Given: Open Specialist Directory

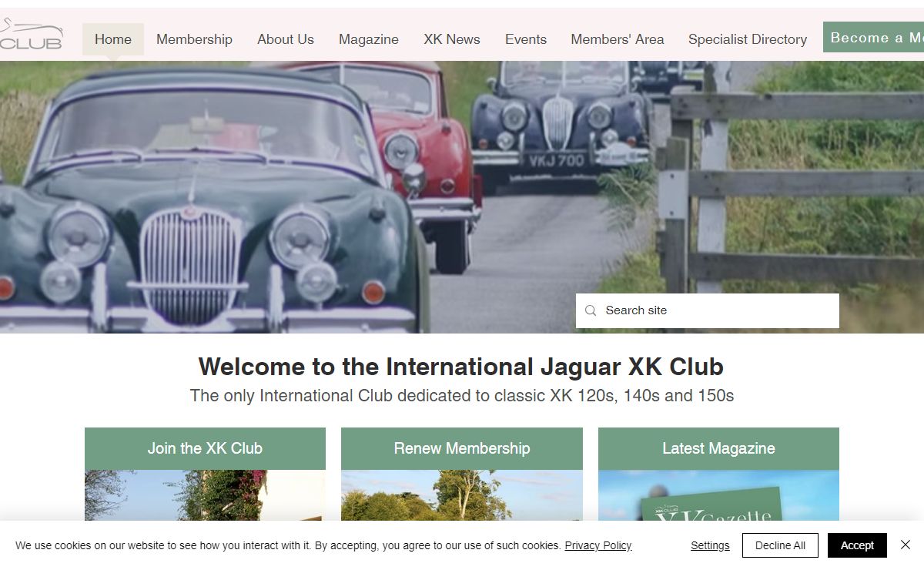Looking at the screenshot, I should tap(748, 39).
